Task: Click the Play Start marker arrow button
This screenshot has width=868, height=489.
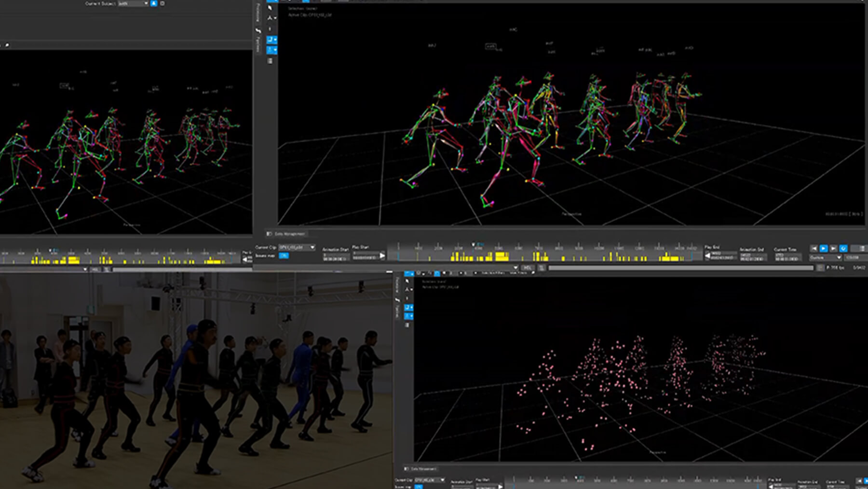Action: pos(382,256)
